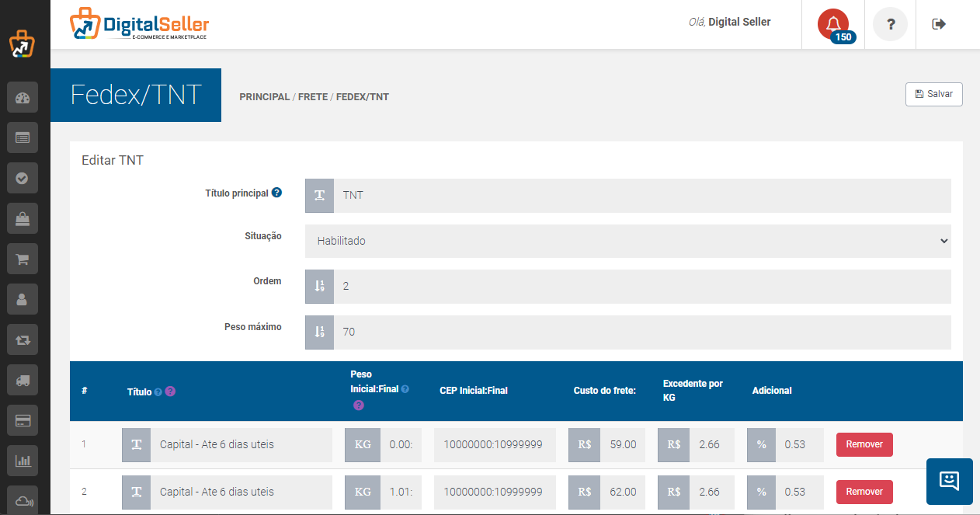Click the Adicional column header
Viewport: 980px width, 515px height.
(x=772, y=391)
